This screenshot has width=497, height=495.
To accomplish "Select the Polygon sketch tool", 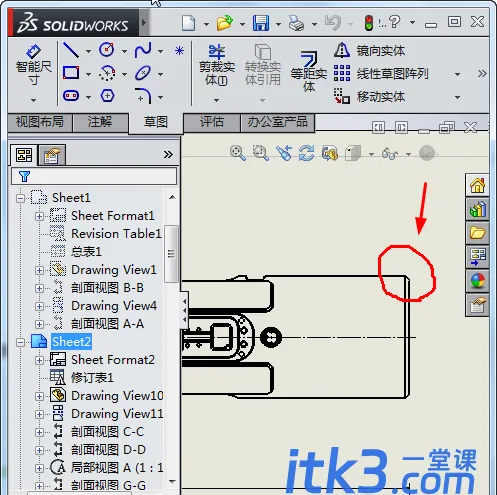I will [107, 96].
